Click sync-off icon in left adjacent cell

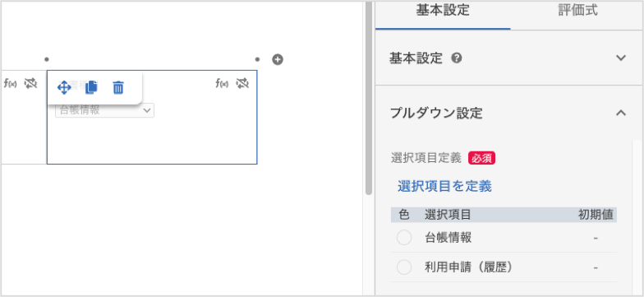coord(31,84)
